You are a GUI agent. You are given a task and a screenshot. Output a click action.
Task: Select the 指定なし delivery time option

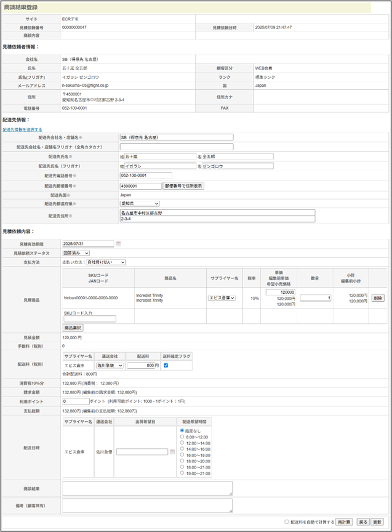182,430
